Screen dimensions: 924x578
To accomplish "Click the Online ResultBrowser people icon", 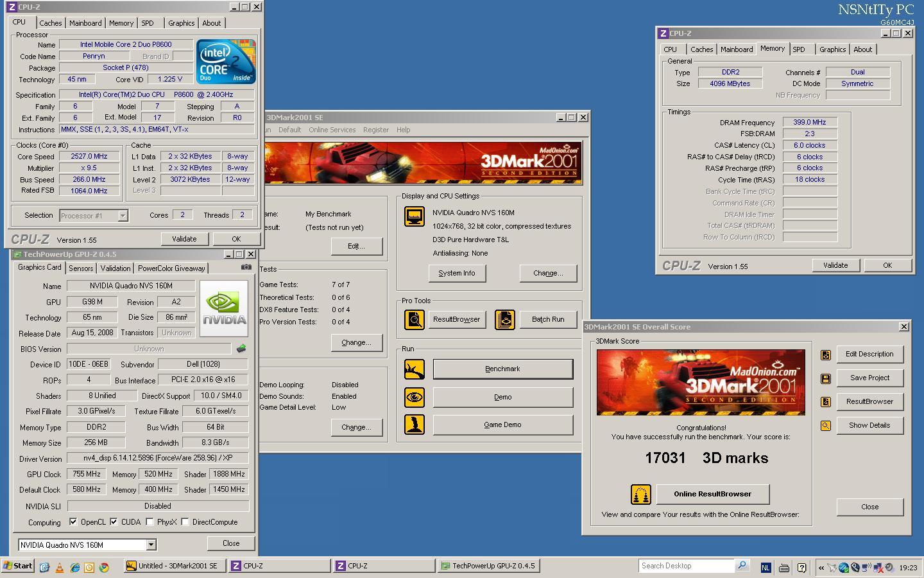I will click(641, 495).
